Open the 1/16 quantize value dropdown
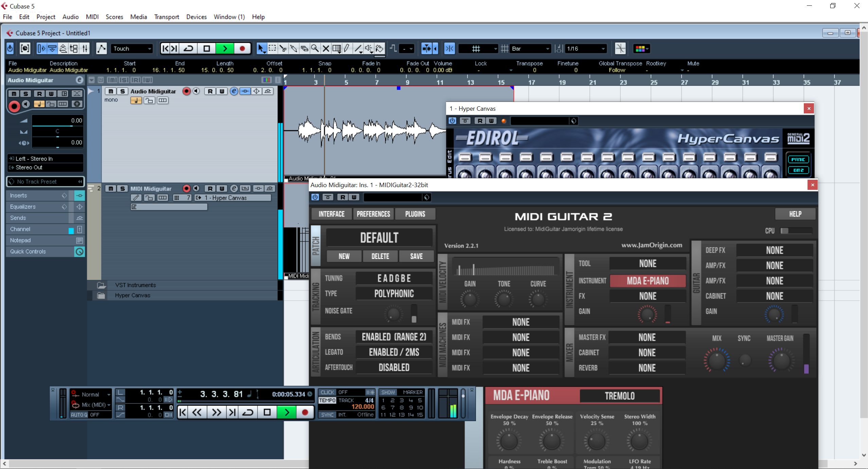The width and height of the screenshot is (868, 469). (585, 49)
